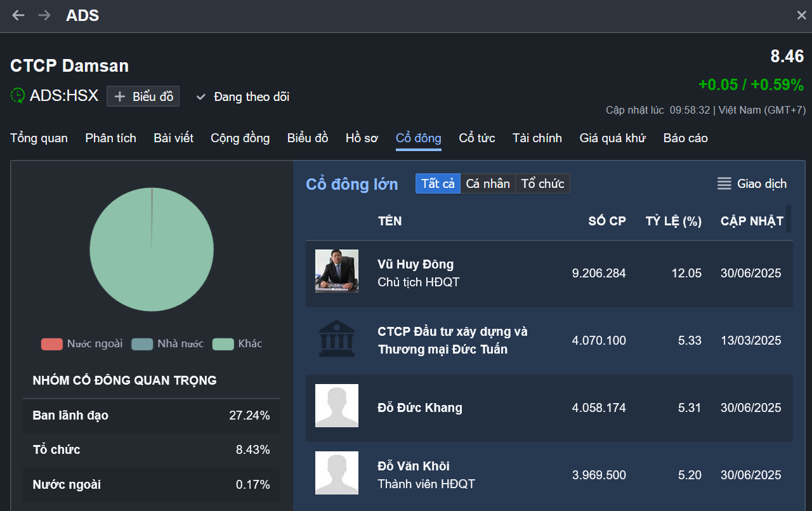This screenshot has height=511, width=812.
Task: Click the Cổ đông lớn heading
Action: [352, 184]
